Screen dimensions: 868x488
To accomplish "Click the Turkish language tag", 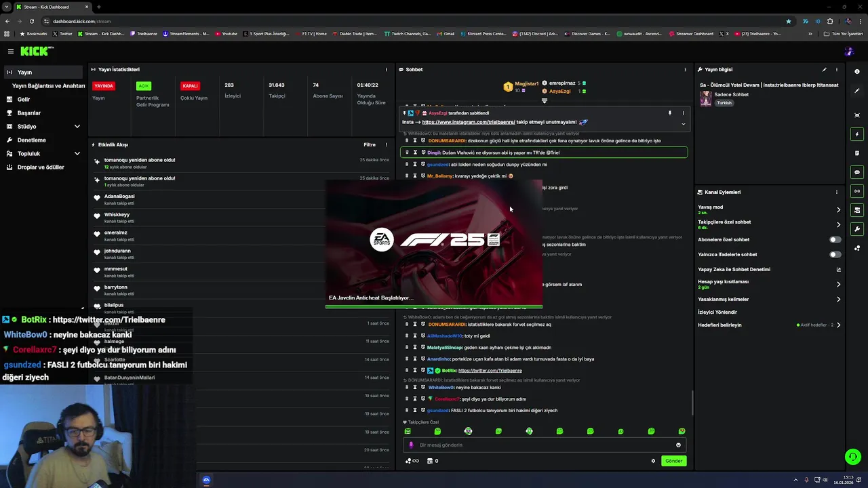I will point(724,103).
